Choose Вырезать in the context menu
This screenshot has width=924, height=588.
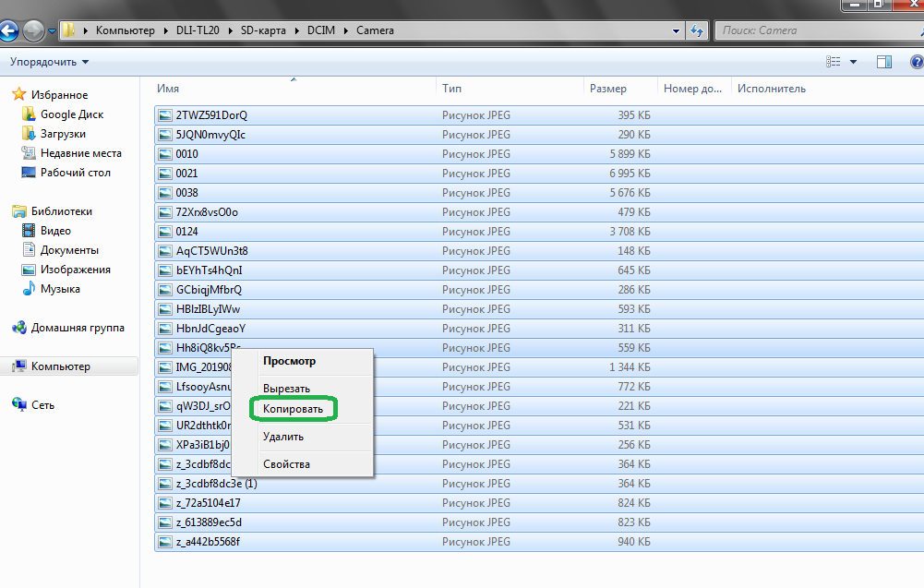286,389
